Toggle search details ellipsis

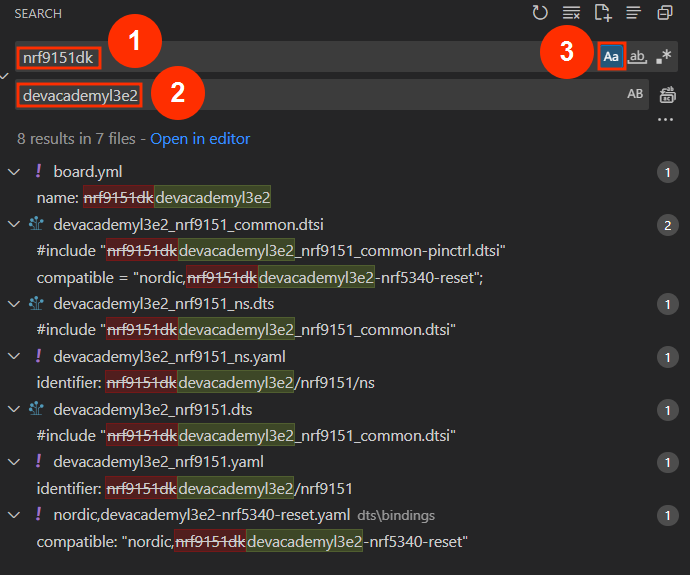click(x=665, y=119)
